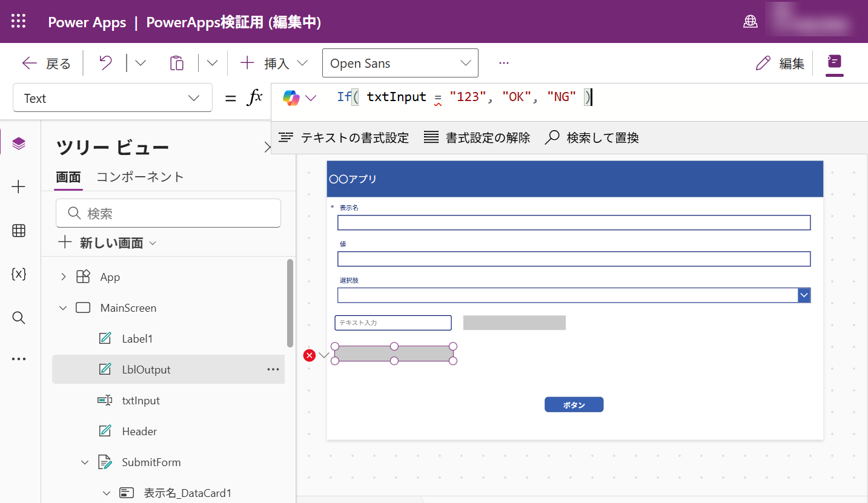Collapse the MainScreen tree node
This screenshot has width=868, height=503.
tap(63, 308)
